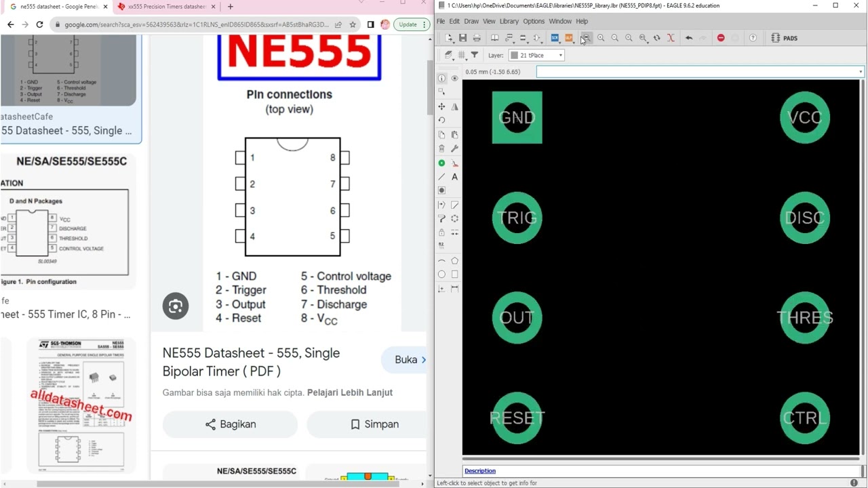
Task: Select the Info tool in EAGLE
Action: [441, 78]
